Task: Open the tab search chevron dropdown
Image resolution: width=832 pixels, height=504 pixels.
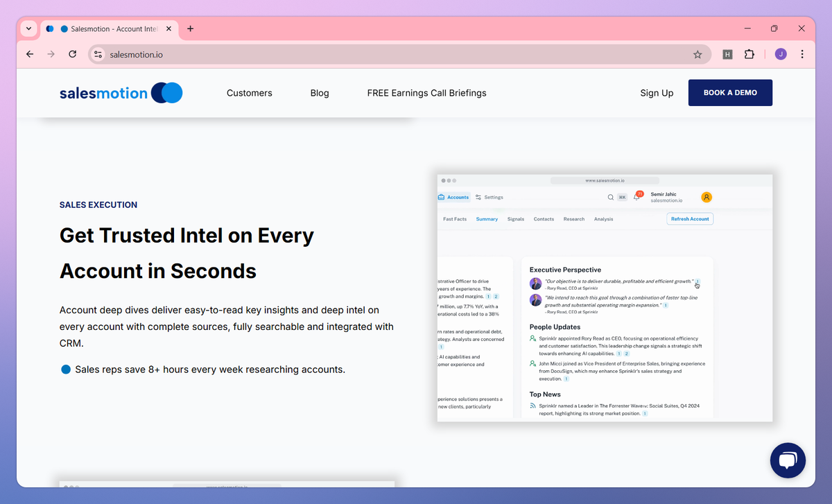Action: pyautogui.click(x=28, y=28)
